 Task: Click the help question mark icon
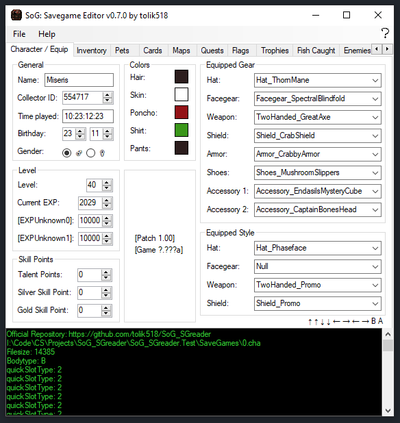[x=385, y=33]
